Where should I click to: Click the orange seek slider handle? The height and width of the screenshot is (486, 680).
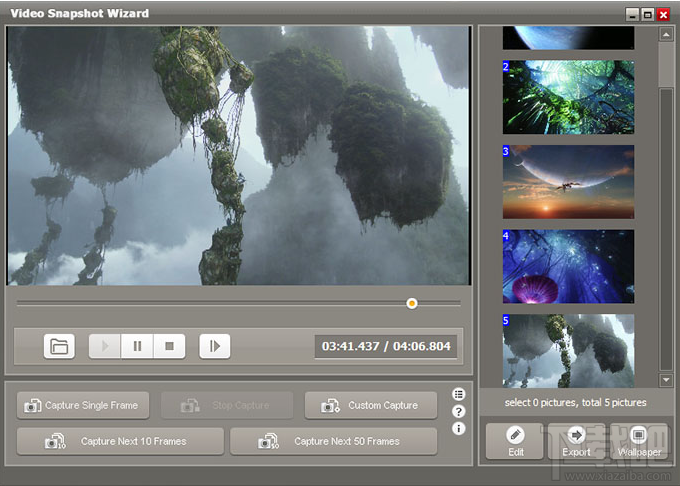[x=412, y=303]
